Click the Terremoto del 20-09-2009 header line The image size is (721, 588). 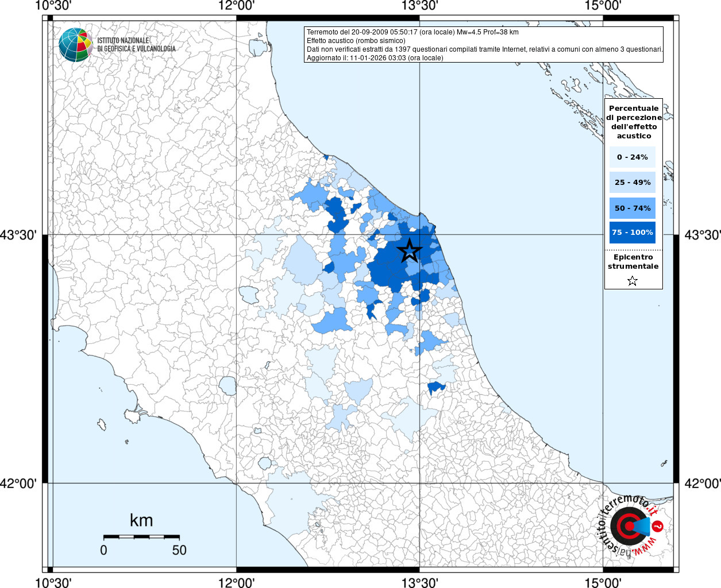click(412, 32)
